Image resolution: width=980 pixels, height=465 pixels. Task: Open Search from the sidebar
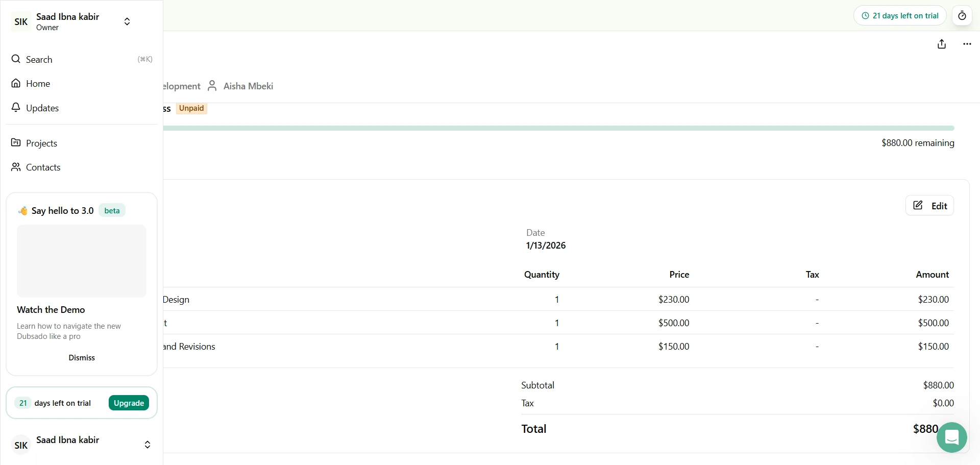click(38, 59)
